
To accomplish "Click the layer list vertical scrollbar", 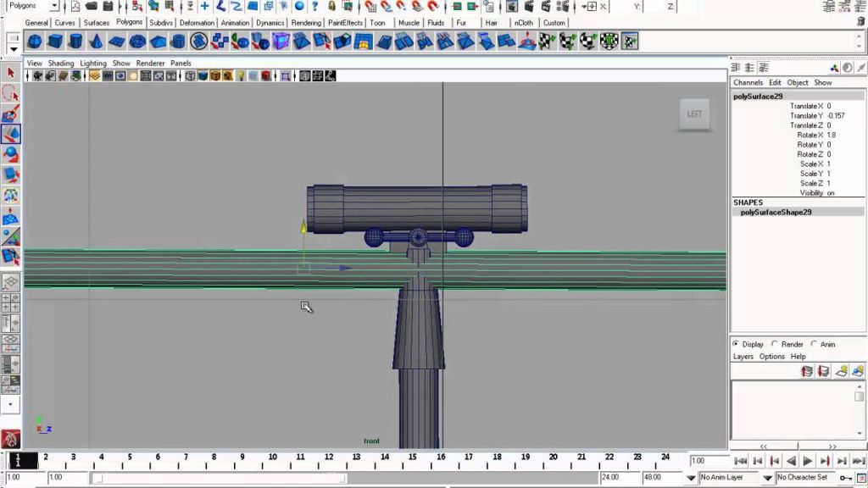I will 860,409.
